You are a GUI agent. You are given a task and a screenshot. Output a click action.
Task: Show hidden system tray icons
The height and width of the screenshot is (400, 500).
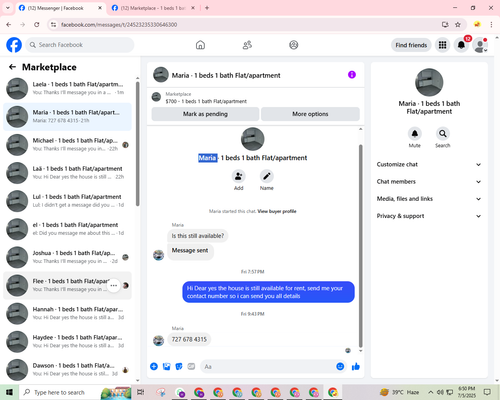(x=431, y=392)
